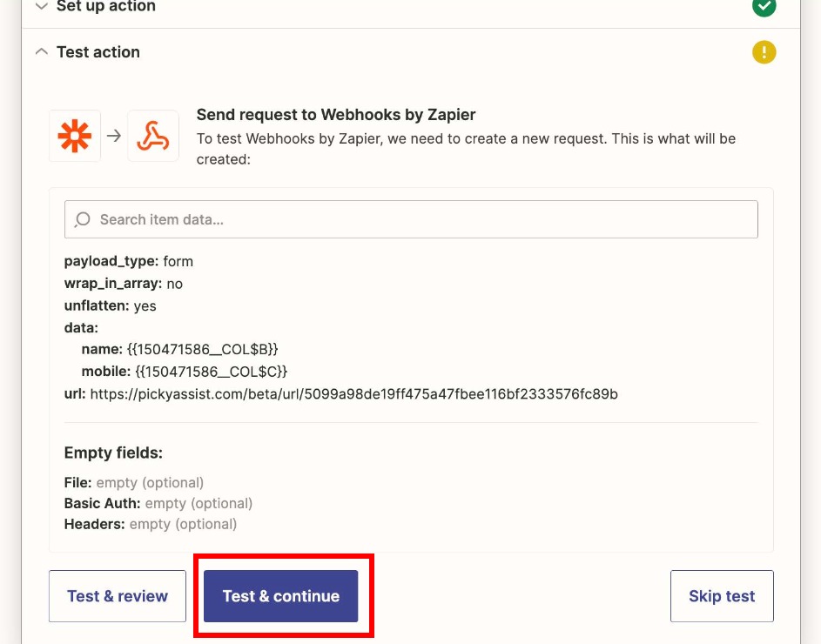The image size is (821, 644).
Task: Open the Set up action header
Action: [x=106, y=6]
